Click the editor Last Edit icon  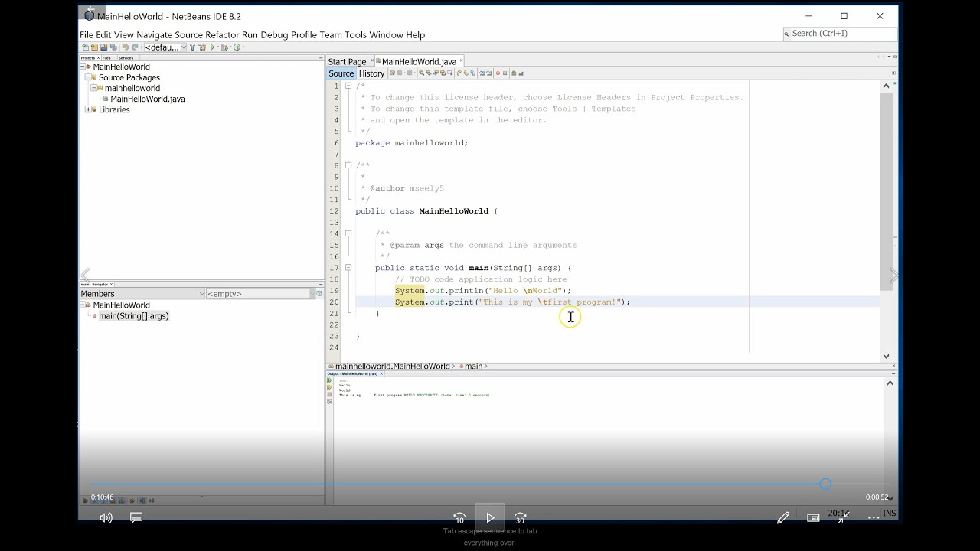392,73
